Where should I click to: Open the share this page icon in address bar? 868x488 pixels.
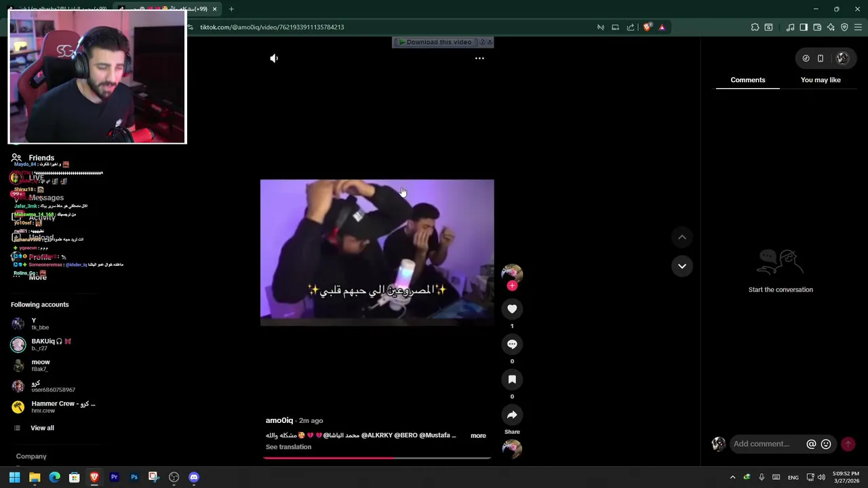coord(631,27)
